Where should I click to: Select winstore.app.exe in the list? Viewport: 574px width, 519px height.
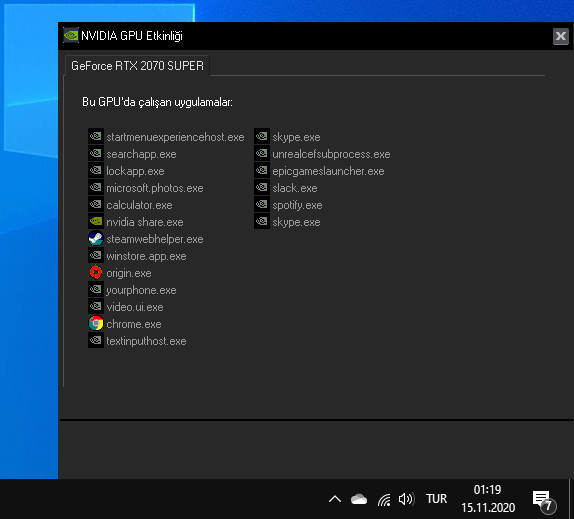tap(146, 257)
